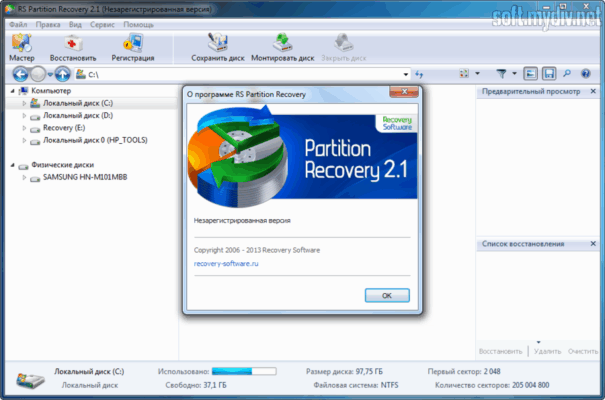Screen dimensions: 605x400
Task: Click the Закрыть диск toolbar icon
Action: click(343, 47)
